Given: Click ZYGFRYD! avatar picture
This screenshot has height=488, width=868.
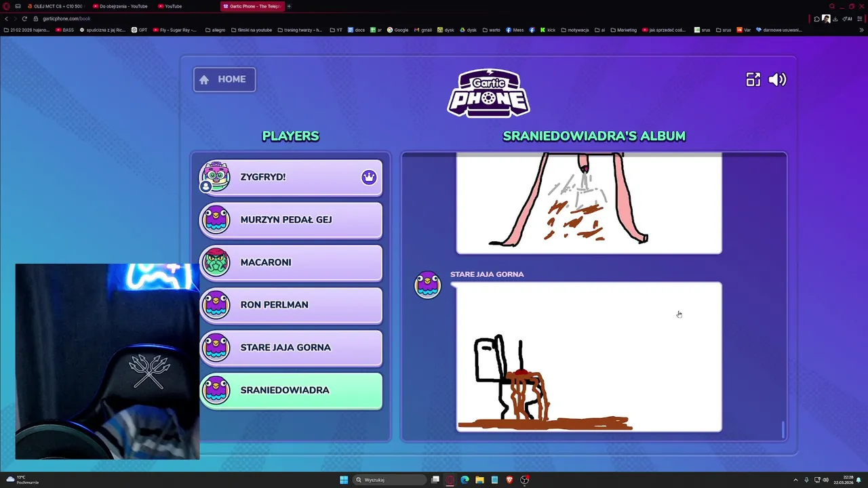Looking at the screenshot, I should [216, 176].
